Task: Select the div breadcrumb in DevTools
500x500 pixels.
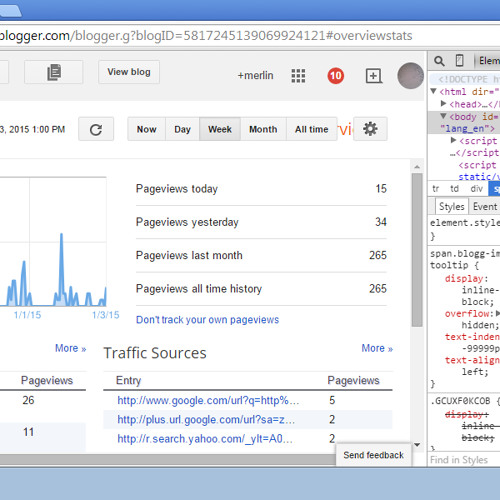Action: 476,189
